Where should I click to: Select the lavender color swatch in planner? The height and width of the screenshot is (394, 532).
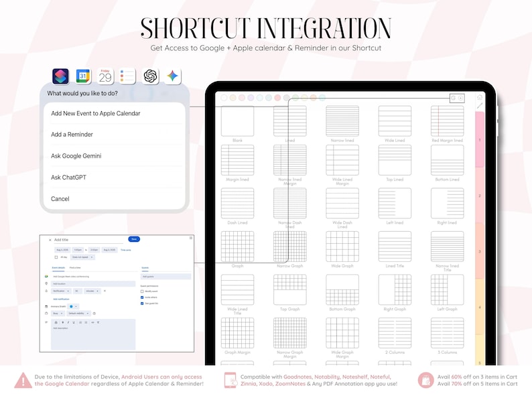point(251,98)
